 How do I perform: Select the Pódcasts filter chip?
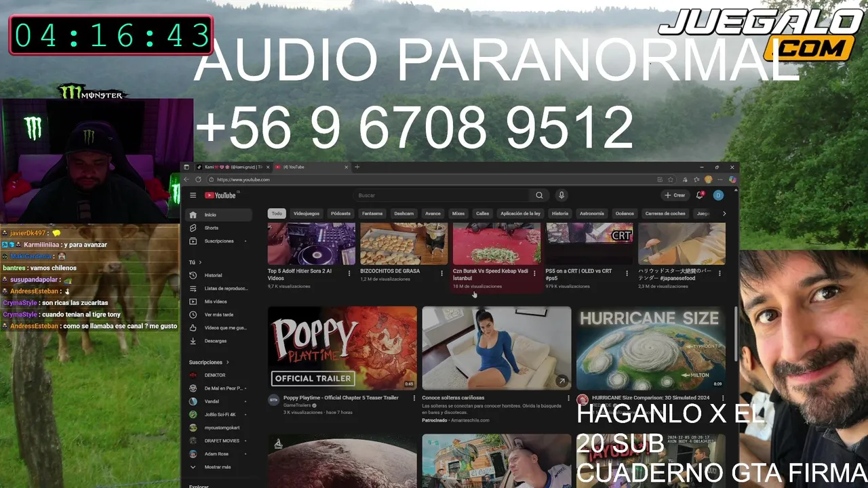pyautogui.click(x=340, y=213)
